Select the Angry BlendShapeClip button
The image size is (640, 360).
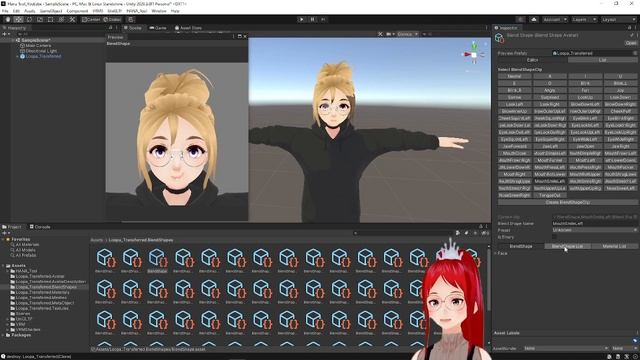pos(549,90)
